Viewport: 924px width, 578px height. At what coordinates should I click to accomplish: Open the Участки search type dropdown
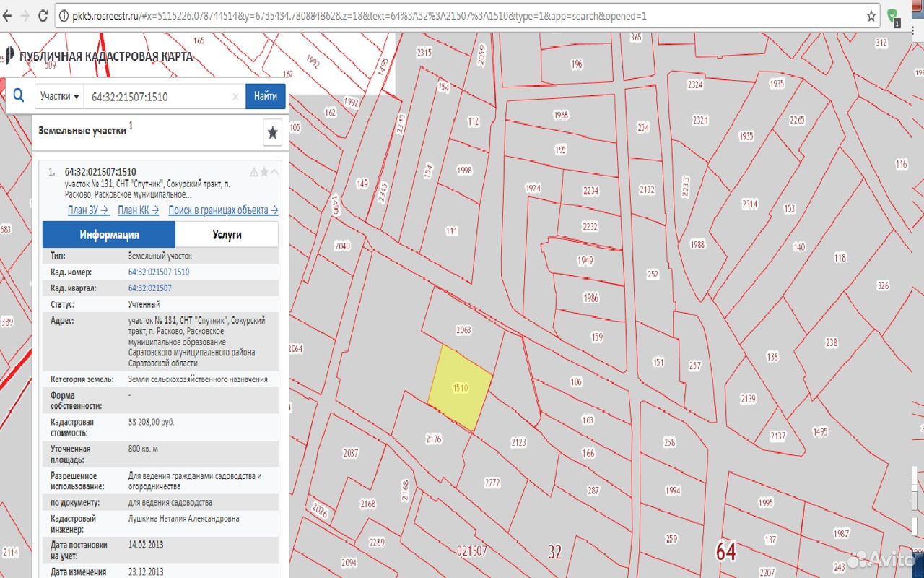click(x=59, y=96)
